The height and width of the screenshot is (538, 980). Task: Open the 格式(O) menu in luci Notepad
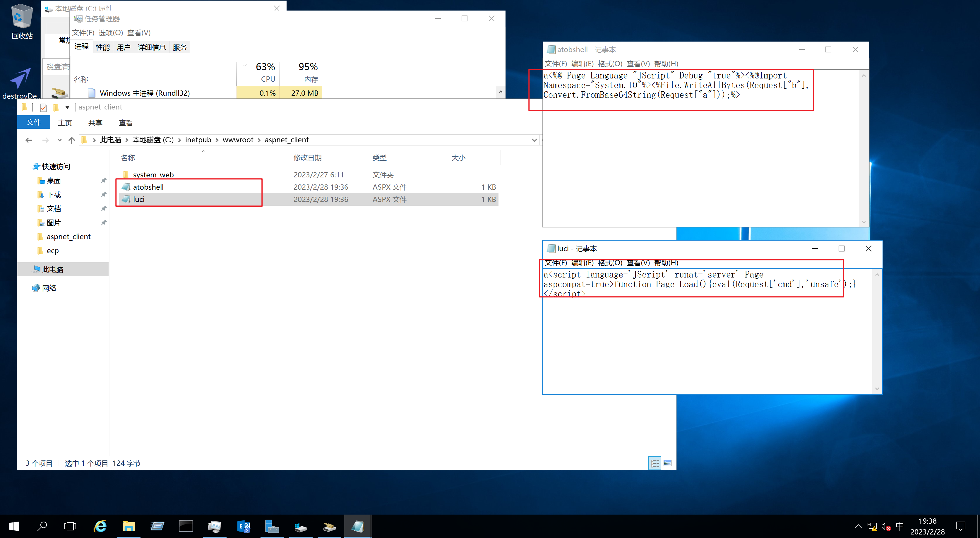point(609,263)
